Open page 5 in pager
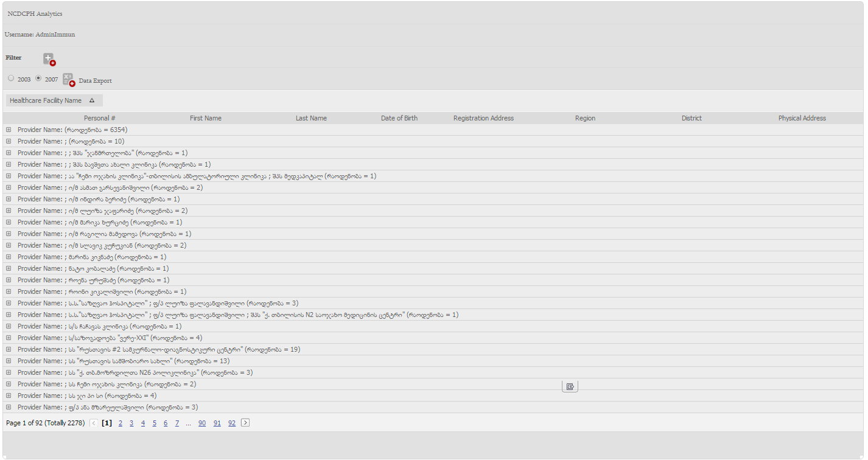Viewport: 868px width, 460px height. point(154,423)
